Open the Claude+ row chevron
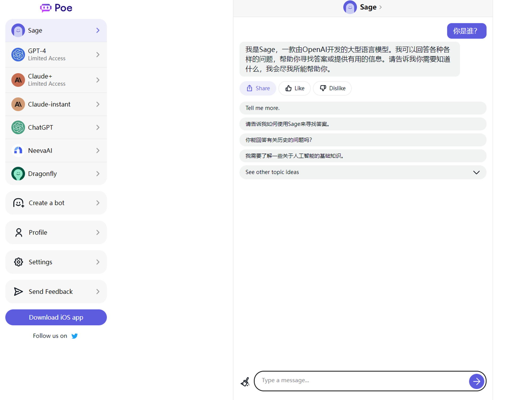This screenshot has height=400, width=532. (x=98, y=80)
